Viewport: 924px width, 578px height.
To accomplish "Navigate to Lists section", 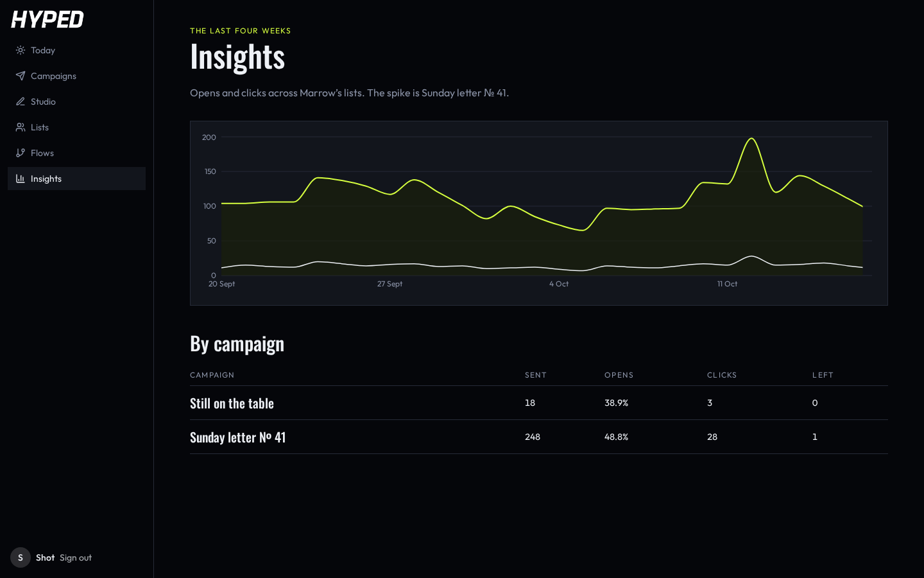I will (x=40, y=127).
